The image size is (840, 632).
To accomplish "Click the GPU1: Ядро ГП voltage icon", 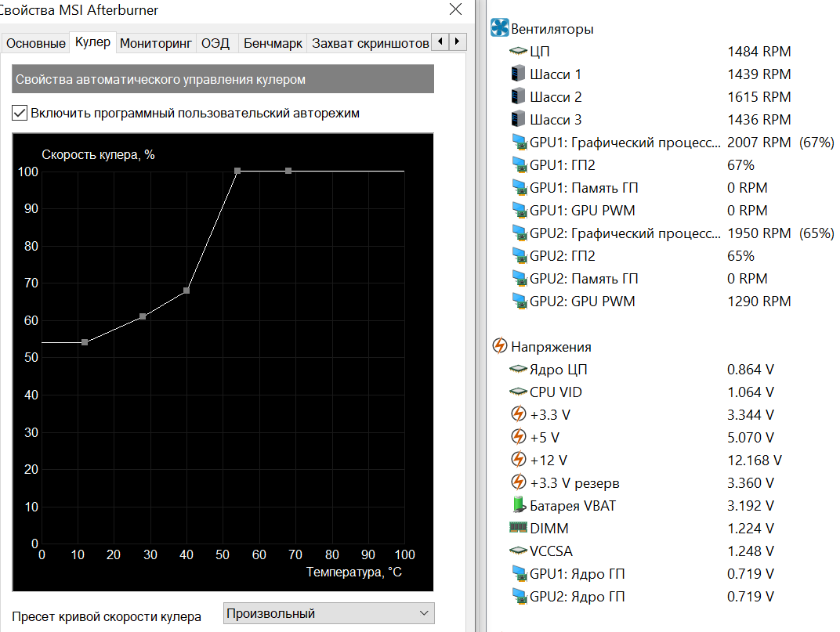I will [x=520, y=573].
